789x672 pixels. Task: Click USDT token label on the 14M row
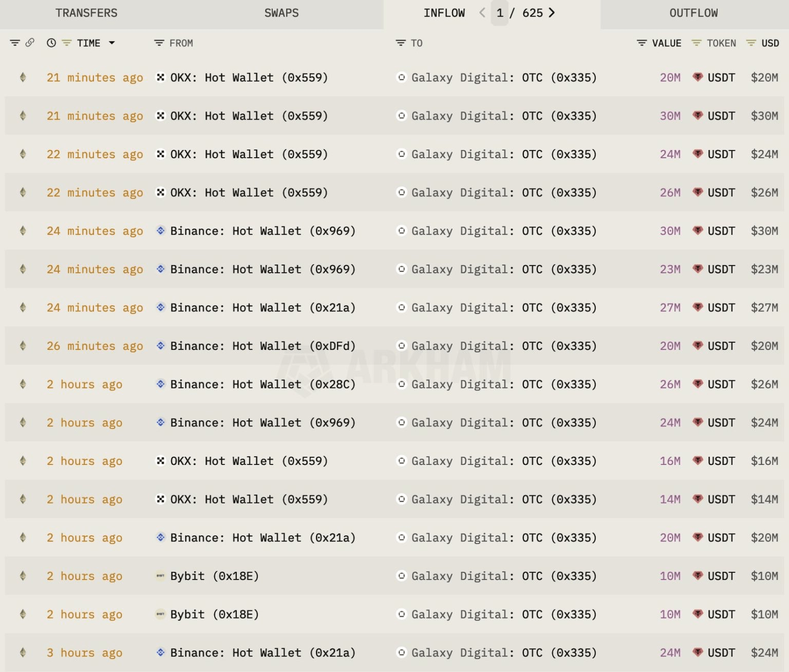(x=721, y=499)
